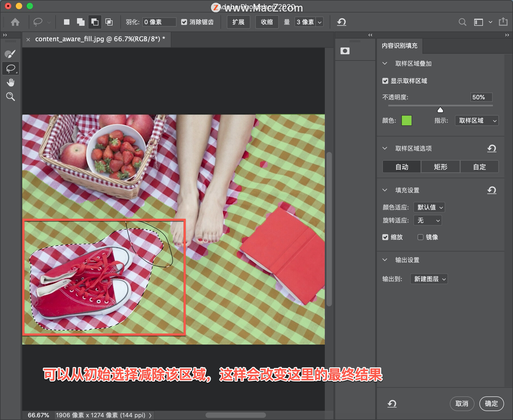The height and width of the screenshot is (420, 513).
Task: Open the 颜色适应 dropdown
Action: pyautogui.click(x=429, y=207)
